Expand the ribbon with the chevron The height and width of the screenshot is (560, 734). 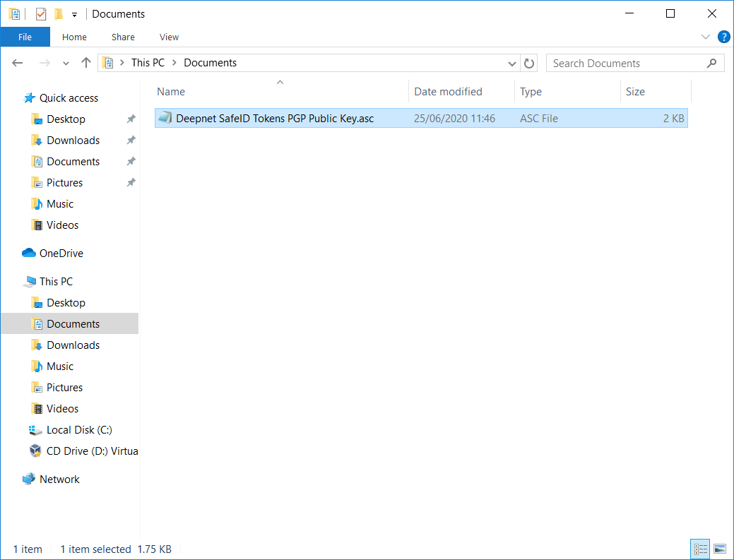click(705, 37)
